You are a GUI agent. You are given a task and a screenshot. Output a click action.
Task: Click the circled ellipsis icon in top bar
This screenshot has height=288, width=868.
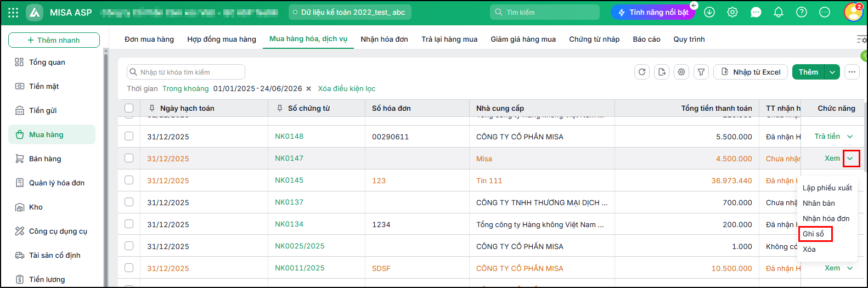coord(825,12)
